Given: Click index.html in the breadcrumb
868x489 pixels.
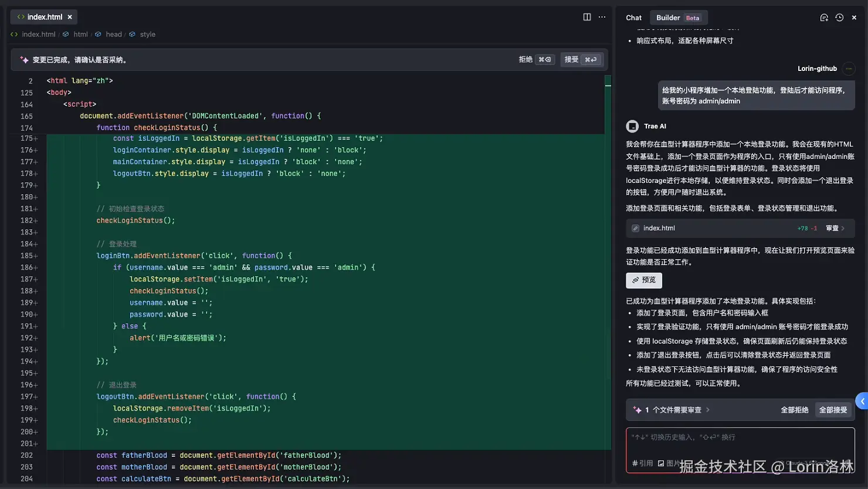Looking at the screenshot, I should tap(39, 35).
